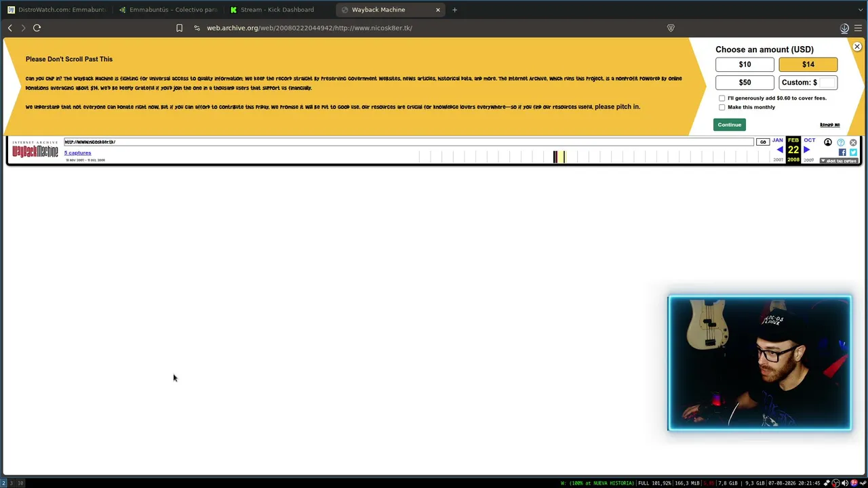This screenshot has height=488, width=868.
Task: Click the 2007 year label
Action: coord(778,160)
